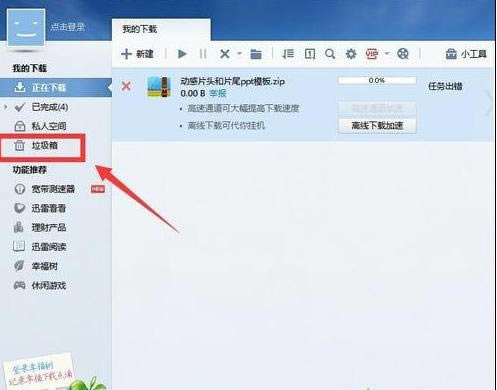Click the 0.0% download progress bar
Screen dimensions: 497x390
pos(377,80)
